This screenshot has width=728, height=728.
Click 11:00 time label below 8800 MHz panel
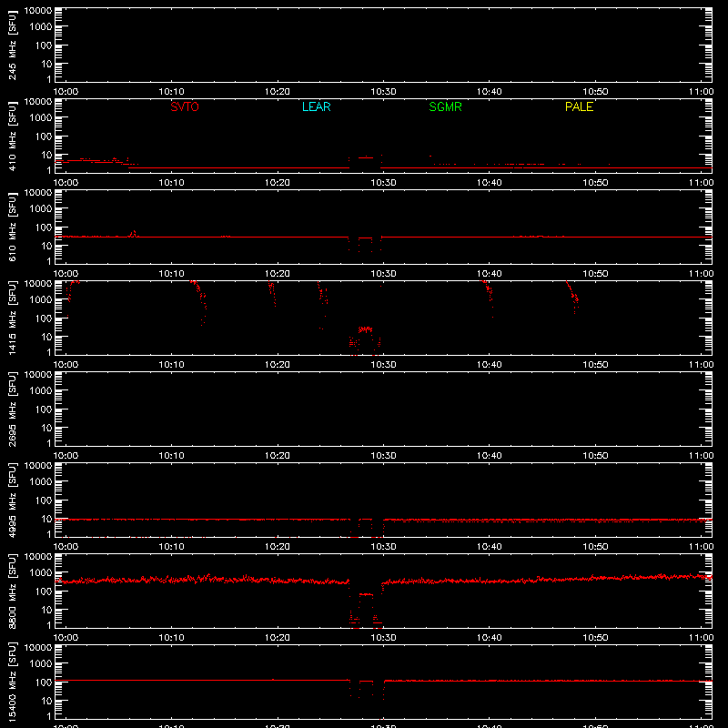click(x=701, y=638)
